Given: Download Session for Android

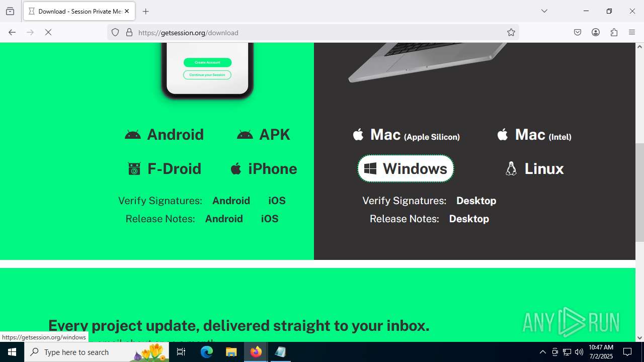Looking at the screenshot, I should tap(164, 134).
